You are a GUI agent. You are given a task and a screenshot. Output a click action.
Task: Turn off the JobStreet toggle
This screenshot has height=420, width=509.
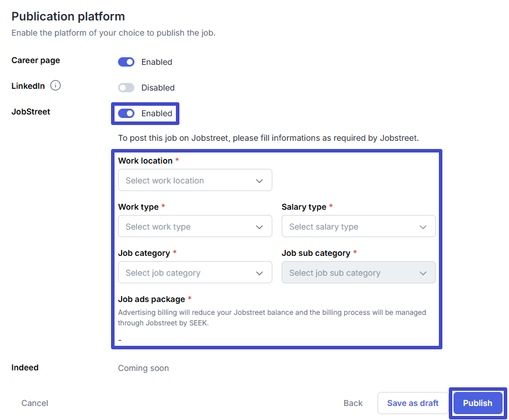(126, 113)
